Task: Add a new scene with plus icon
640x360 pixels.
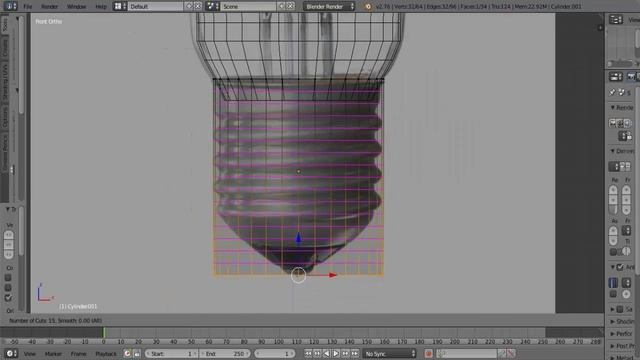Action: pyautogui.click(x=281, y=6)
